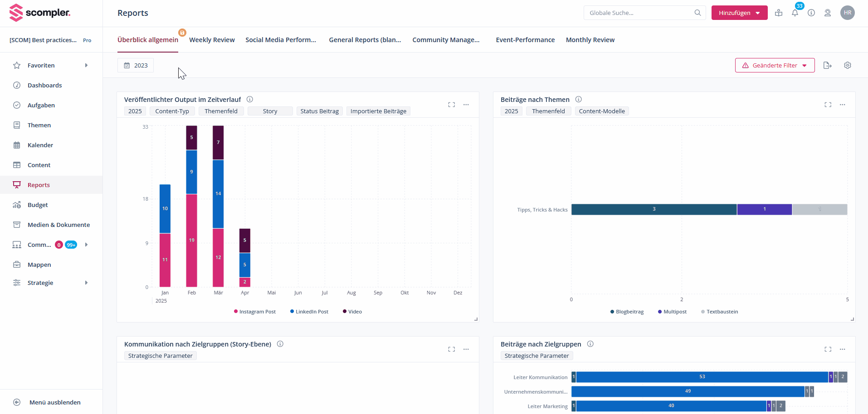Open report settings gear icon
Screen dimensions: 868x414
pos(847,65)
